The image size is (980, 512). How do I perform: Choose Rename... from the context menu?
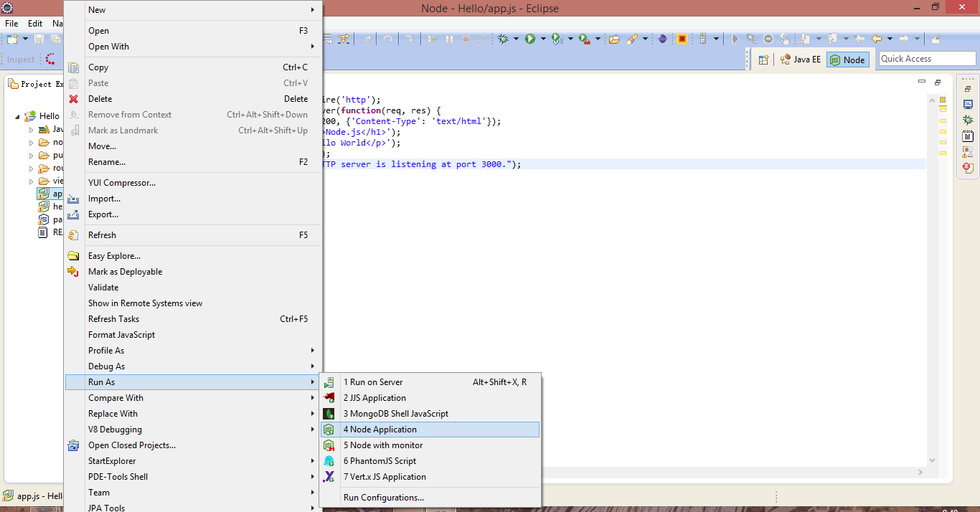194,162
